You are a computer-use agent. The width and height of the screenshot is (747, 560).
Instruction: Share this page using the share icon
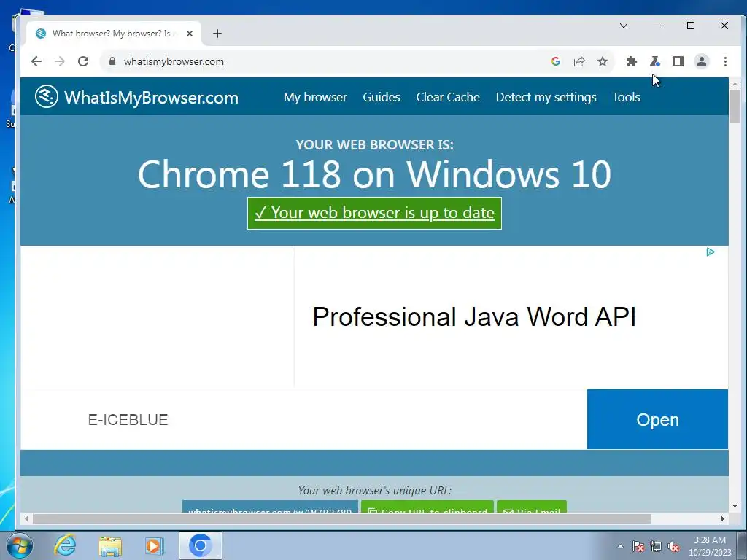point(578,61)
